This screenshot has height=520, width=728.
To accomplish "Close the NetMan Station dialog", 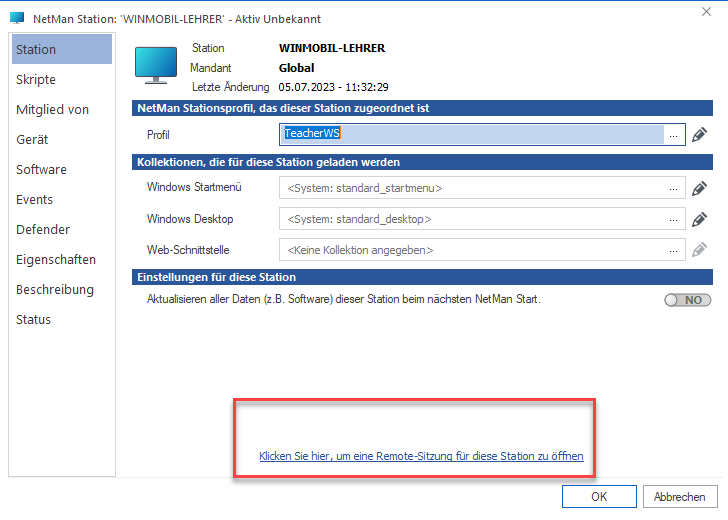I will tap(706, 12).
